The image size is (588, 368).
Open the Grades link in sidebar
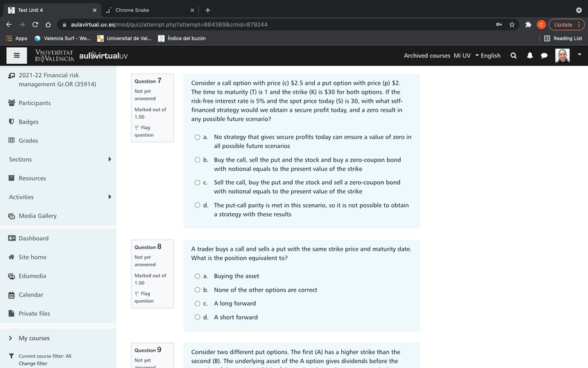[28, 141]
